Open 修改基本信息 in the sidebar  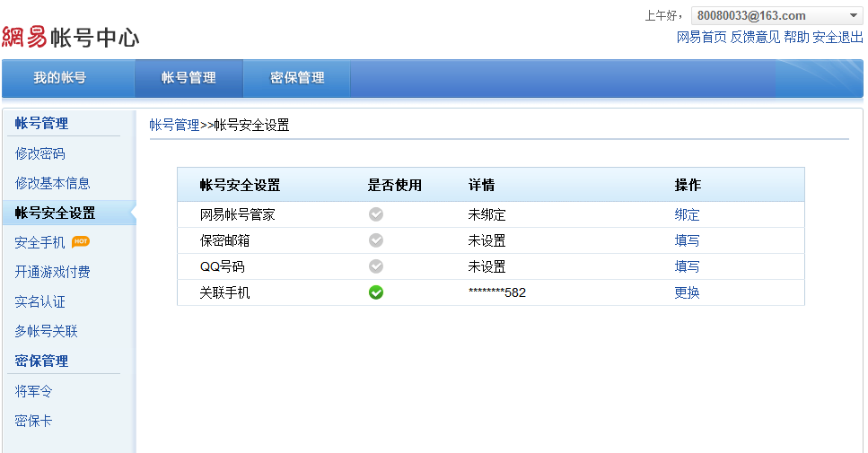coord(53,183)
